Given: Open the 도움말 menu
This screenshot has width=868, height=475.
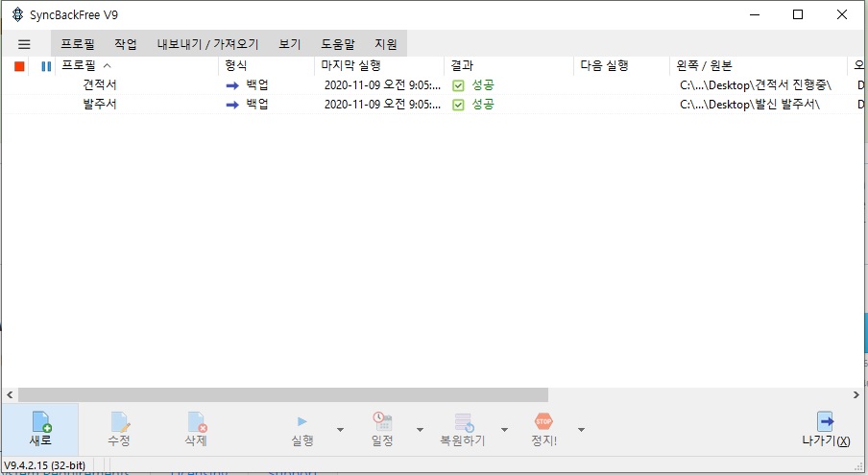Looking at the screenshot, I should pos(338,44).
